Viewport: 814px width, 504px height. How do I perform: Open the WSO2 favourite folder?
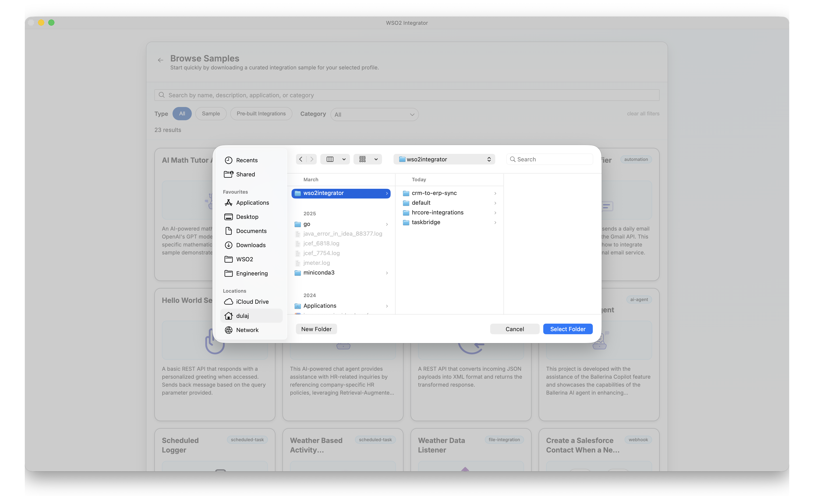coord(251,259)
